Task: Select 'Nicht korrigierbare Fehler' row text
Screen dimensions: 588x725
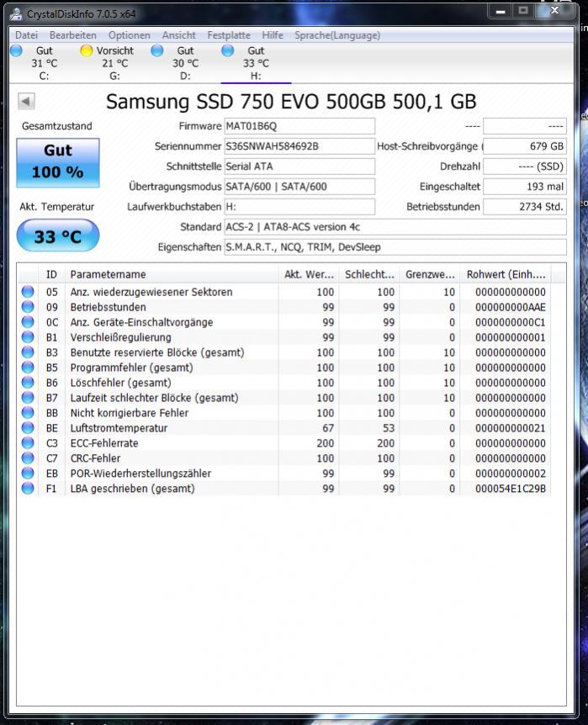Action: point(130,413)
